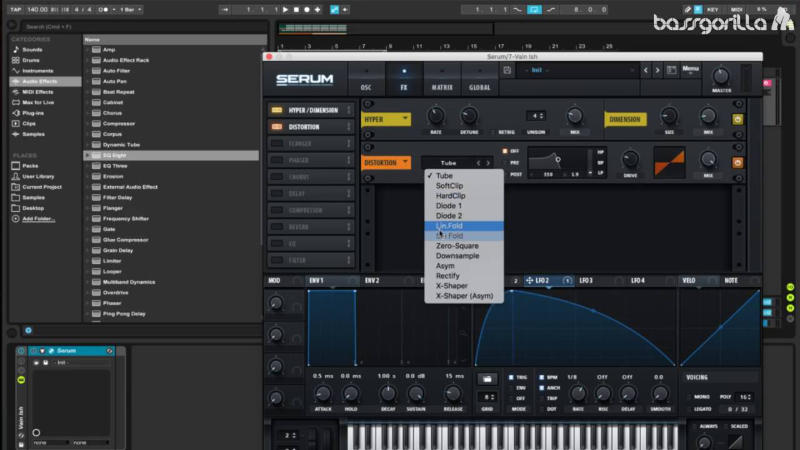Toggle LFO ANCH checkbox
Image resolution: width=800 pixels, height=450 pixels.
pos(541,388)
